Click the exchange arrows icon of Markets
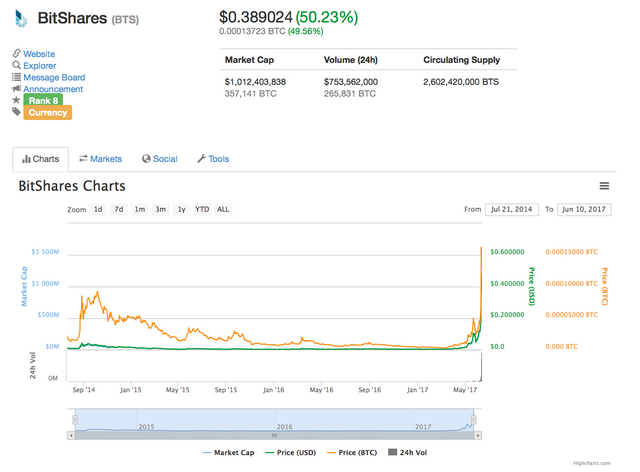The width and height of the screenshot is (640, 472). coord(83,158)
